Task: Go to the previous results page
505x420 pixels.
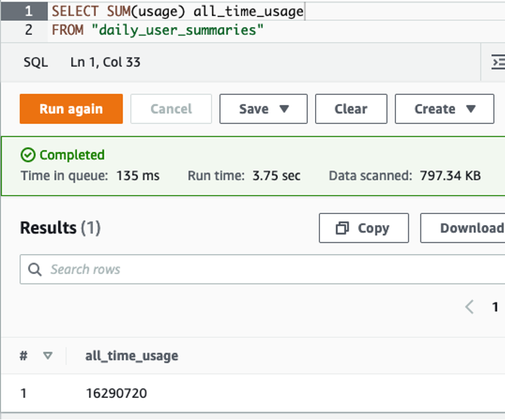Action: 469,307
